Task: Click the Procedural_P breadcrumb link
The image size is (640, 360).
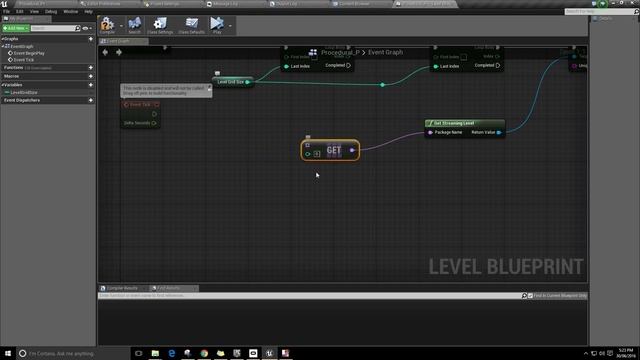Action: click(340, 52)
